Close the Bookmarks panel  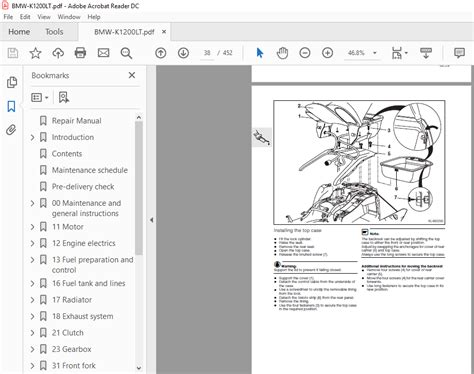pos(132,75)
